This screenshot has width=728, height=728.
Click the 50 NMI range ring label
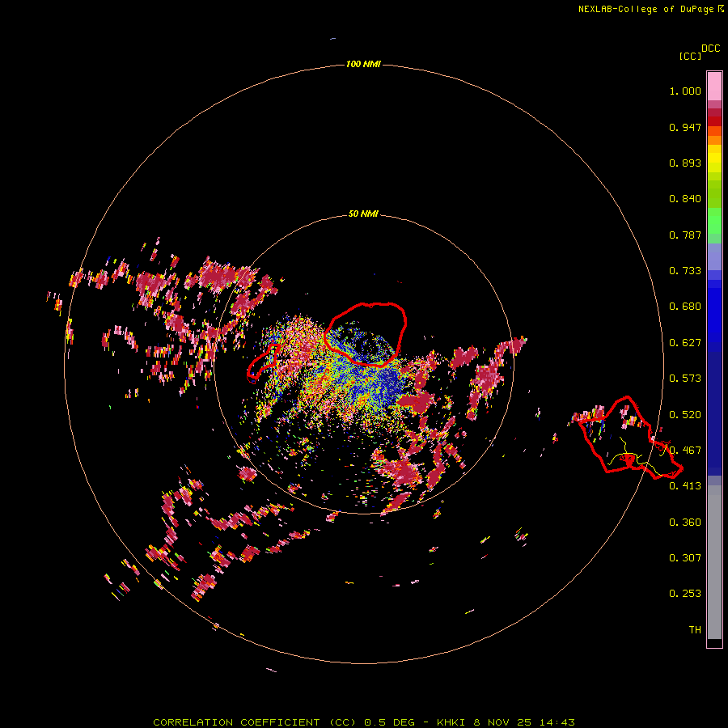click(363, 214)
